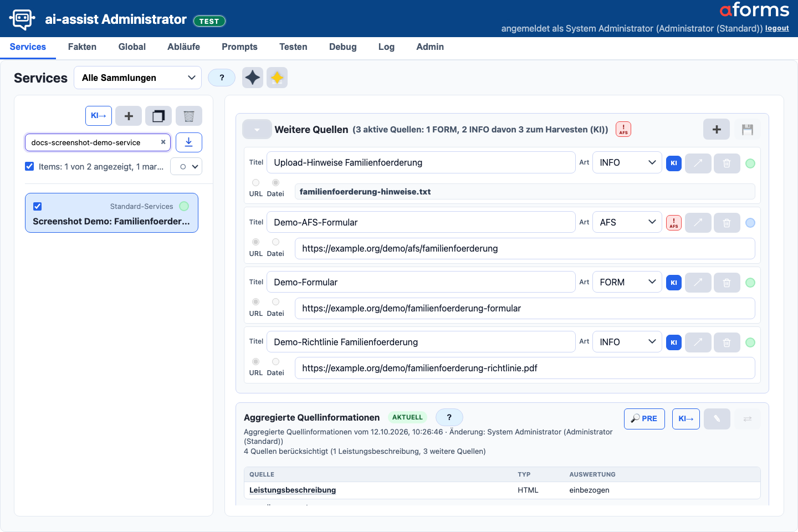Select URL radio for Upload-Hinweise Familienfoerderung
Viewport: 798px width, 532px height.
tap(255, 182)
